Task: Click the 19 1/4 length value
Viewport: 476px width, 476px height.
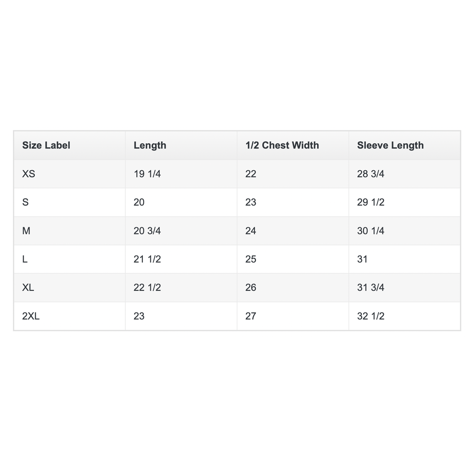Action: pos(147,174)
